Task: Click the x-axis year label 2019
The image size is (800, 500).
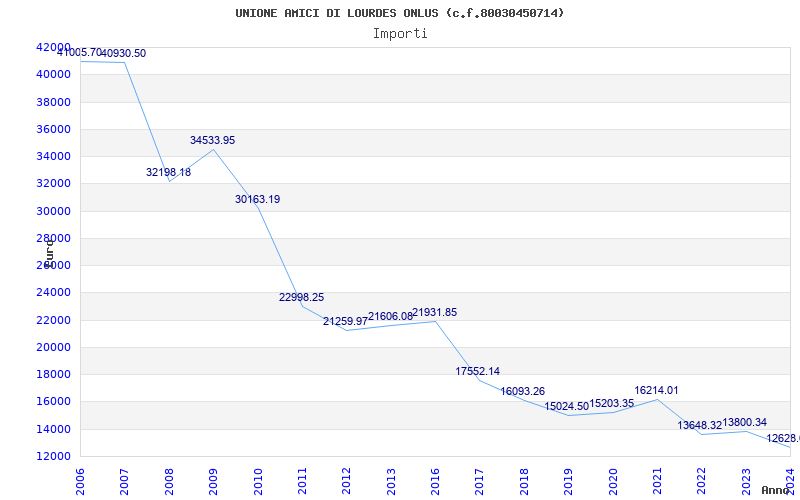Action: click(568, 482)
